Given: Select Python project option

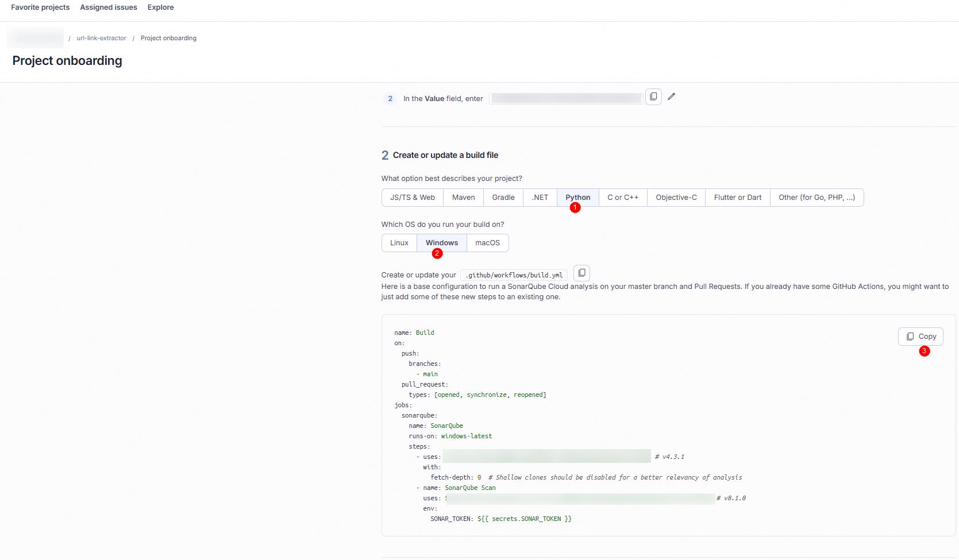Looking at the screenshot, I should pos(577,198).
